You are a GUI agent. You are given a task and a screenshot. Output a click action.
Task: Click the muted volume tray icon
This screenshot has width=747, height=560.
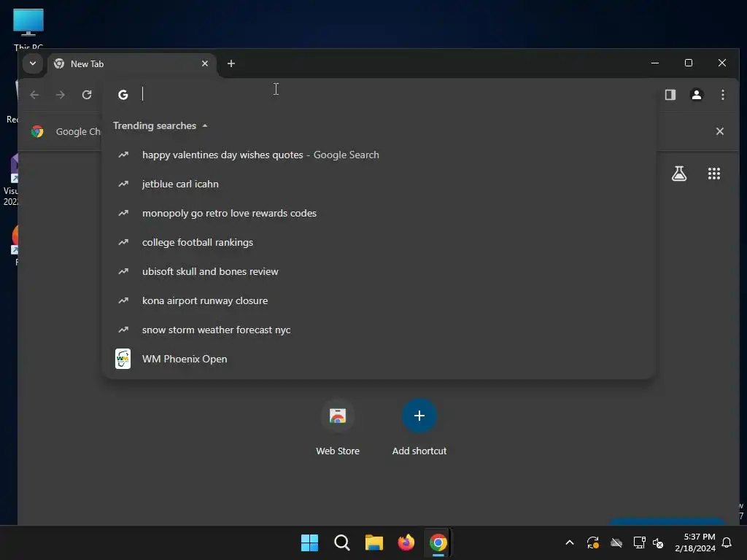click(658, 542)
